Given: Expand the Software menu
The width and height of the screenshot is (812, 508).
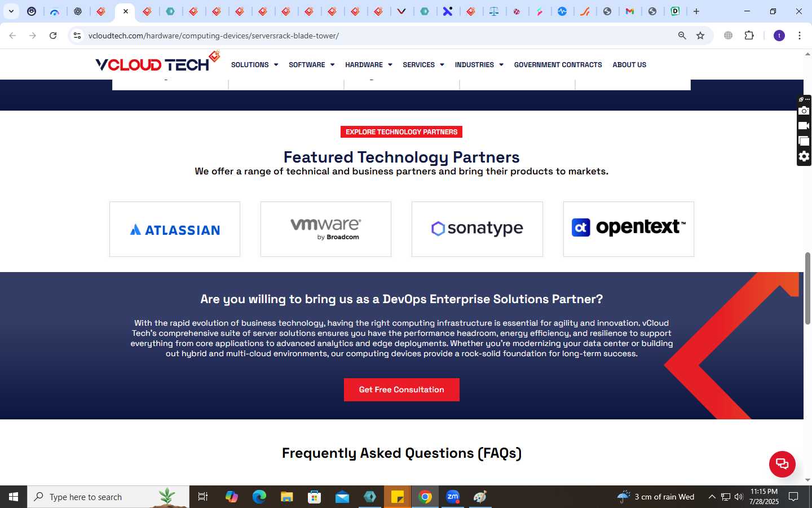Looking at the screenshot, I should coord(311,65).
